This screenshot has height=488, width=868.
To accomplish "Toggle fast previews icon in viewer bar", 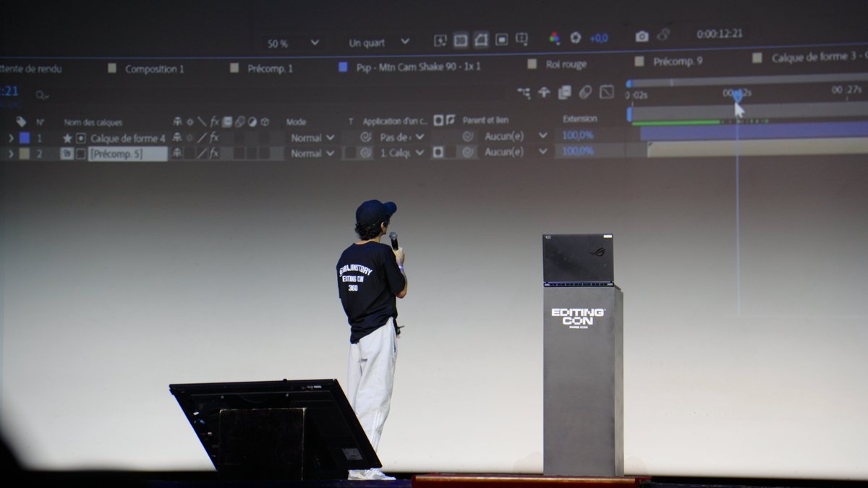I will [441, 40].
